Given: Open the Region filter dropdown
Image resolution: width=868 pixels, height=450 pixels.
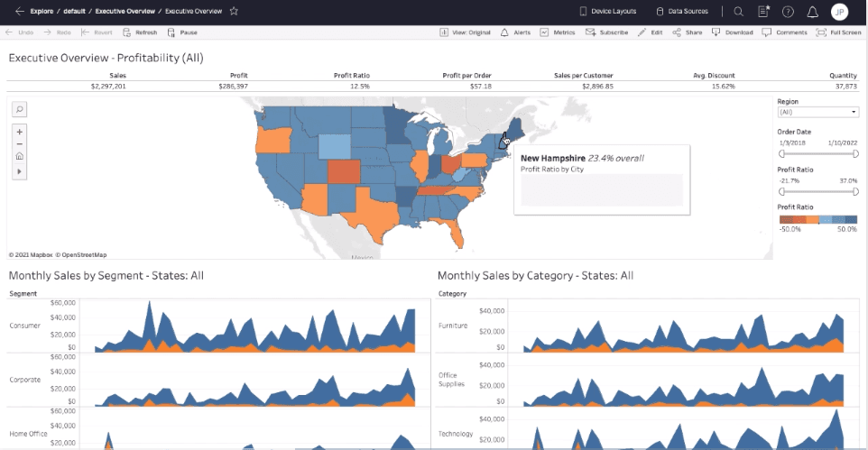Looking at the screenshot, I should (x=817, y=112).
